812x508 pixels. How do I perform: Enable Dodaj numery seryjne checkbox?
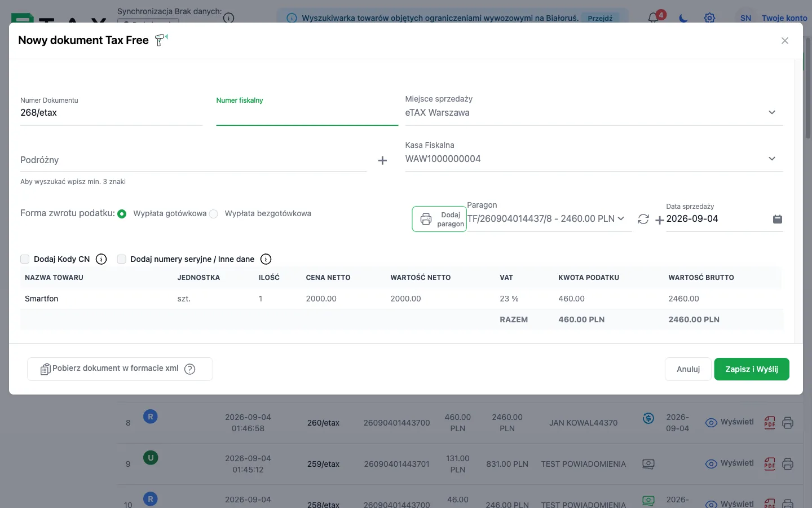121,259
